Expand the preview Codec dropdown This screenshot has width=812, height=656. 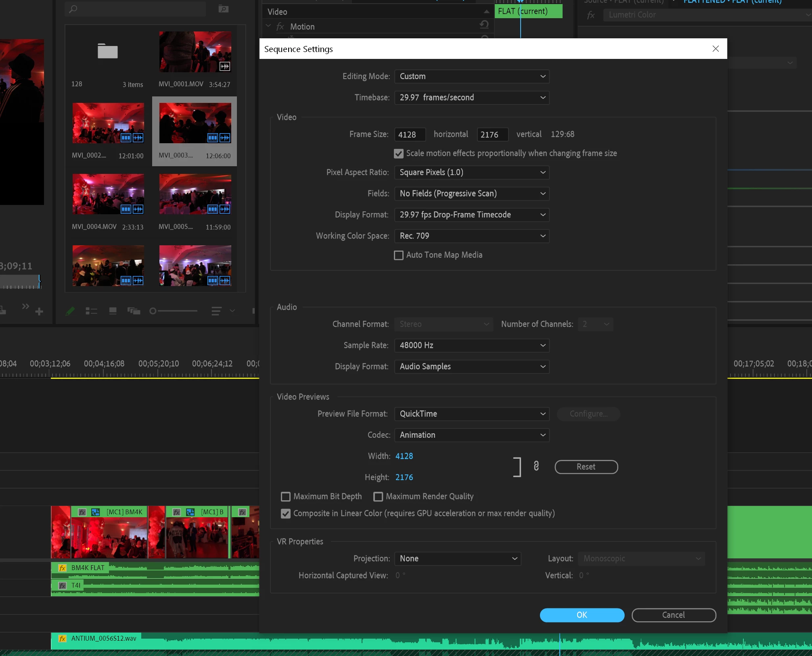click(471, 435)
